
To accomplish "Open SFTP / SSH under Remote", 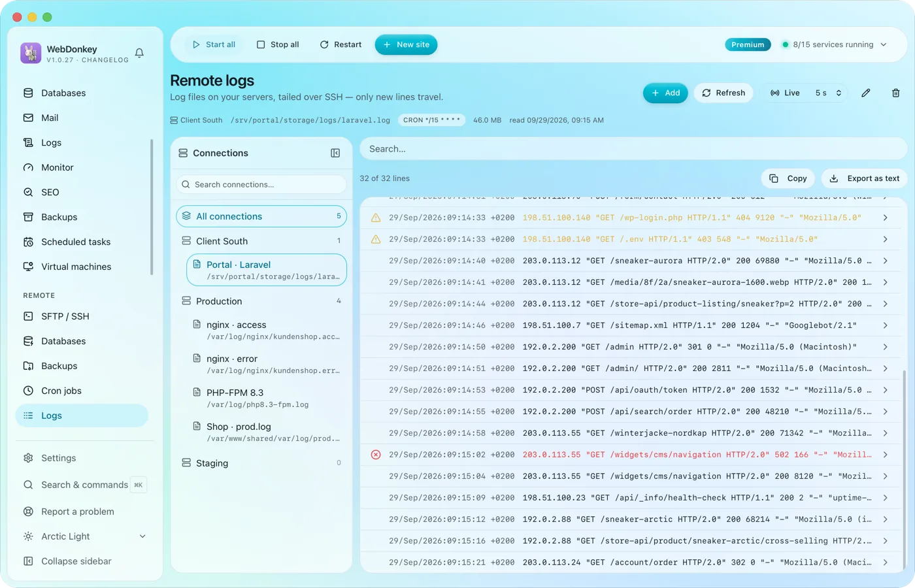I will (83, 316).
